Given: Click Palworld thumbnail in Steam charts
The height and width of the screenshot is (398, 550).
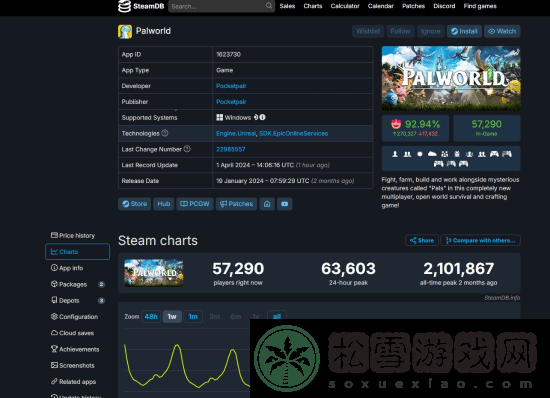Looking at the screenshot, I should pos(154,273).
